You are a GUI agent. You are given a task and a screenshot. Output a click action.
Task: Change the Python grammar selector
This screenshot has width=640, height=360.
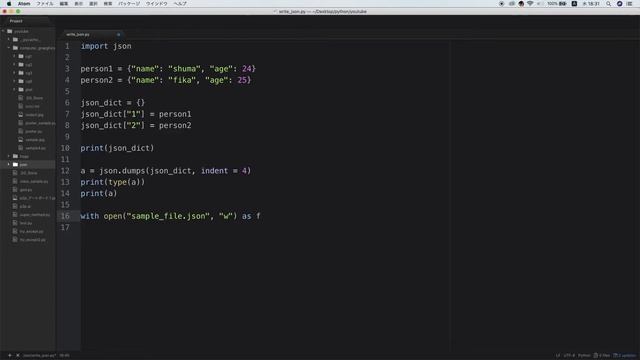pyautogui.click(x=584, y=356)
